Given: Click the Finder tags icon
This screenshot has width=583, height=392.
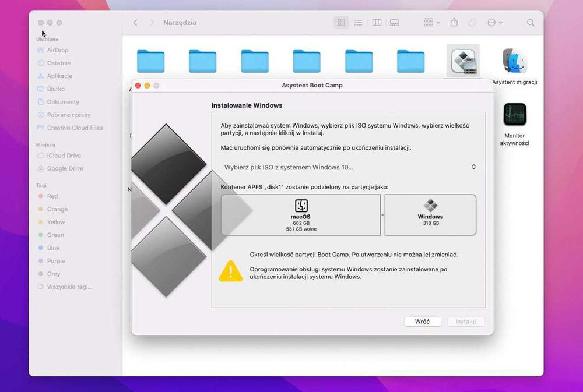Looking at the screenshot, I should (472, 23).
